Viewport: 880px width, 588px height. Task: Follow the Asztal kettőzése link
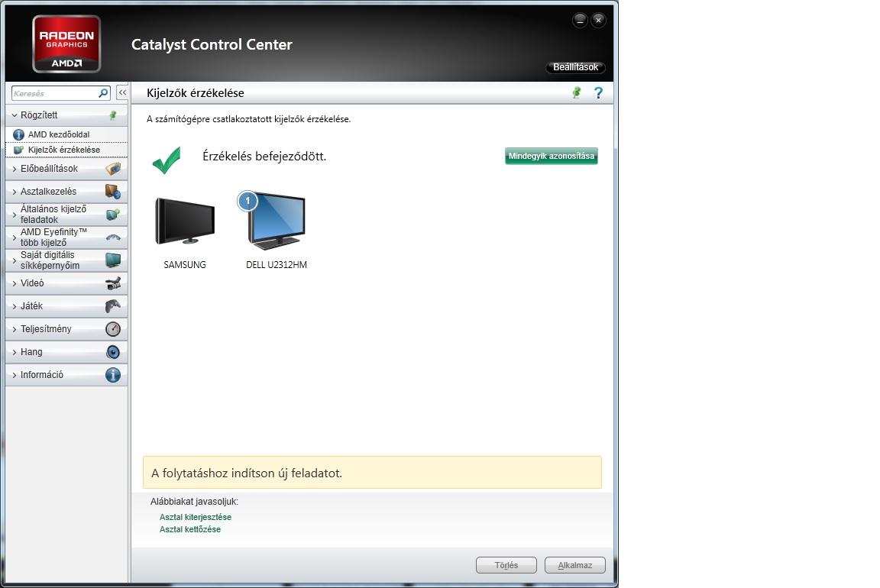point(190,530)
